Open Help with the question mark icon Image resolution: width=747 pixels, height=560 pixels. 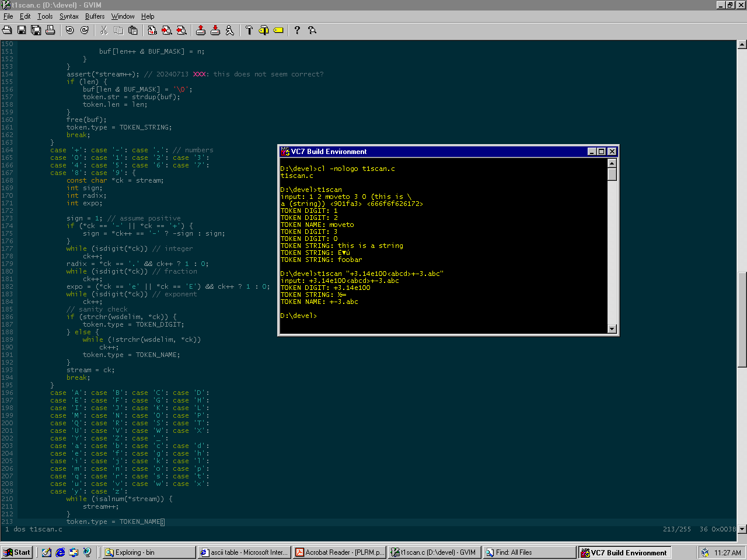coord(297,30)
